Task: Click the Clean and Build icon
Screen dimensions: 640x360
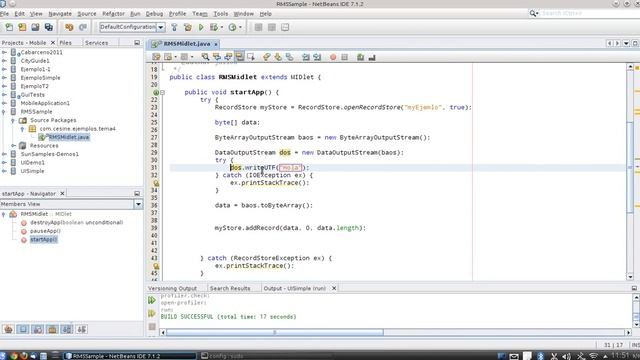Action: click(188, 27)
